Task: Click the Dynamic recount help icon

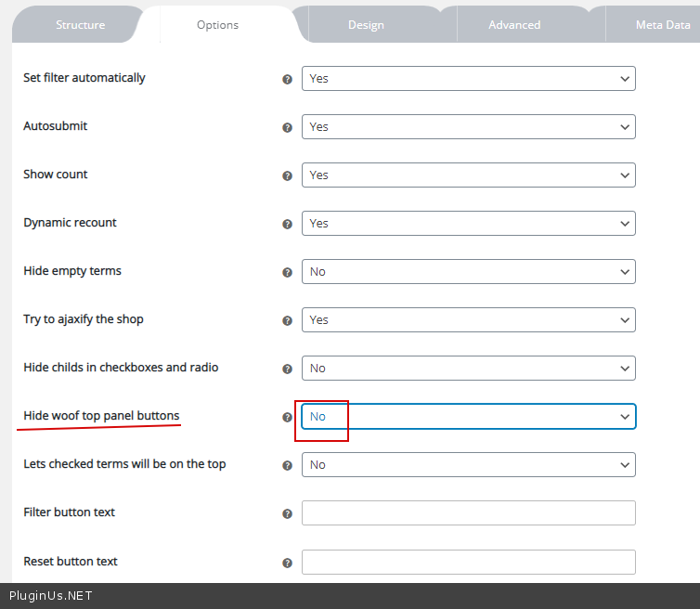Action: point(288,225)
